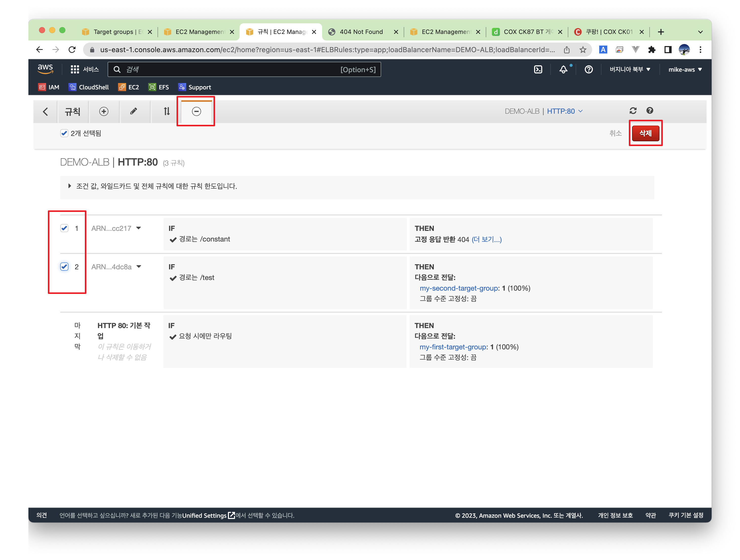The image size is (740, 560).
Task: Click the reorder rules arrows icon
Action: 167,111
